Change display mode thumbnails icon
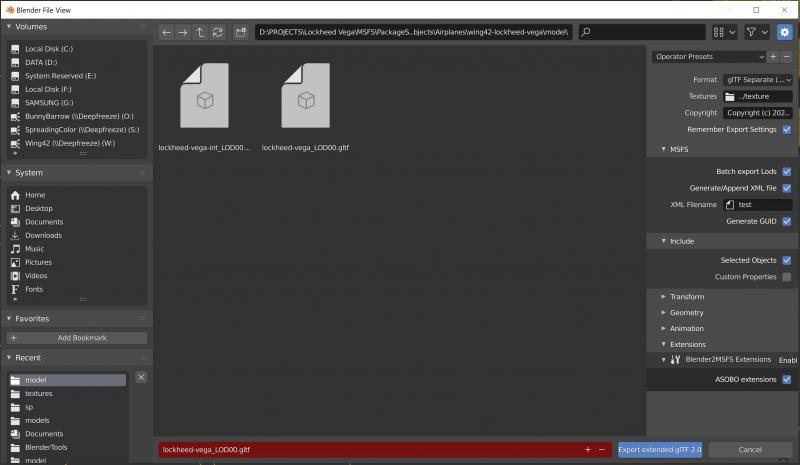800x465 pixels. click(724, 32)
